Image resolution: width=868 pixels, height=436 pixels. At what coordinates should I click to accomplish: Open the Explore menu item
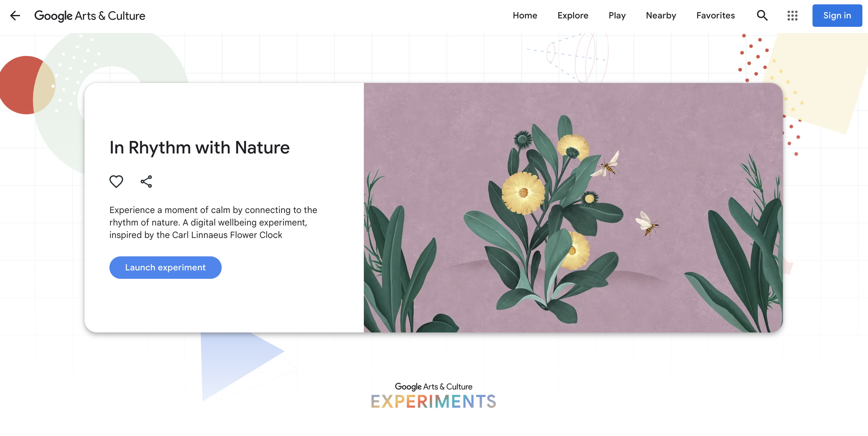[572, 16]
